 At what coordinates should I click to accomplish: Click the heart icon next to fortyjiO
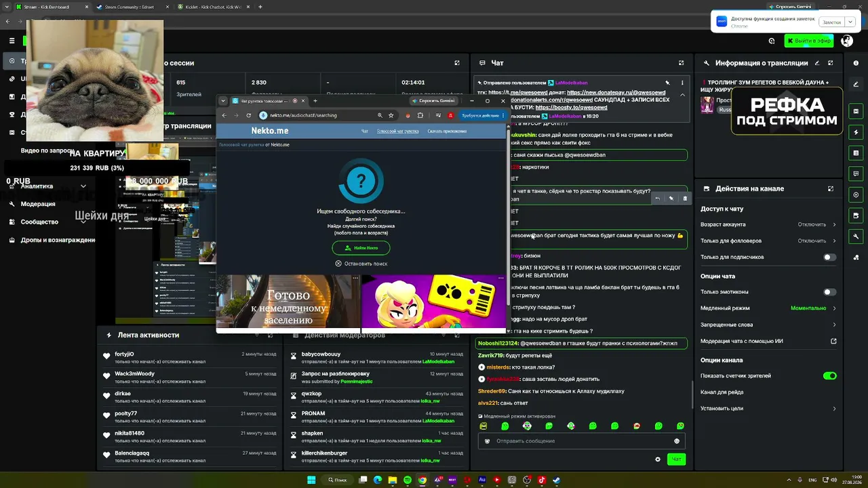click(106, 357)
